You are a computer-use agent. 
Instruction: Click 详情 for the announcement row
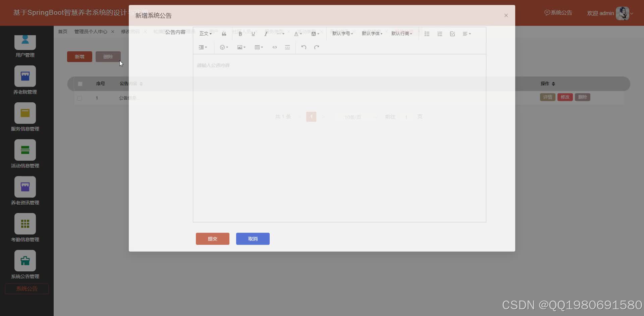coord(548,97)
